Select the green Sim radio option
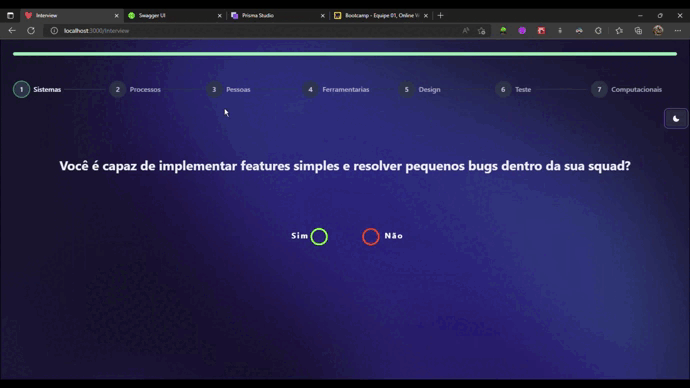The image size is (690, 388). coord(319,237)
